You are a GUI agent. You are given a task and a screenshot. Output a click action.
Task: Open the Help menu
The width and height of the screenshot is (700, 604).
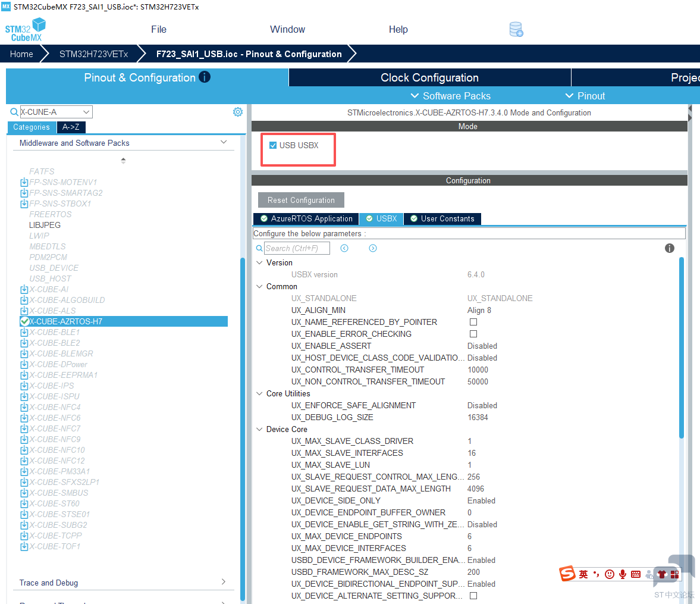point(398,30)
